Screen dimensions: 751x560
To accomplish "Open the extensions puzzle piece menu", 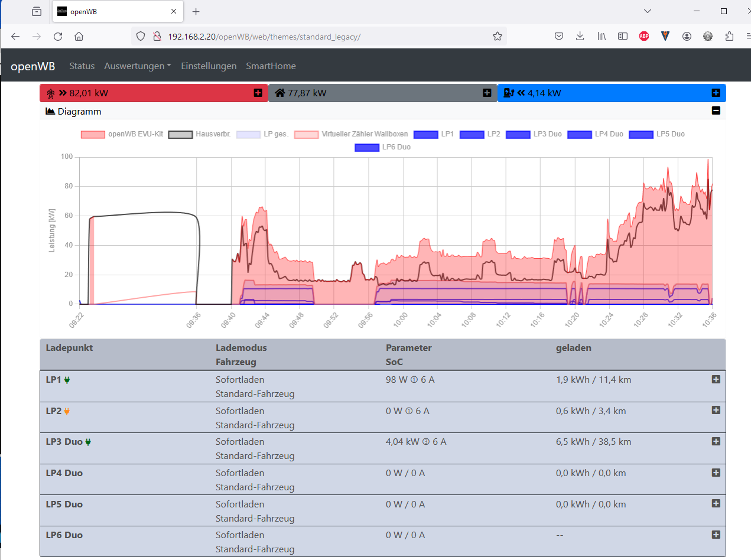I will pyautogui.click(x=729, y=36).
